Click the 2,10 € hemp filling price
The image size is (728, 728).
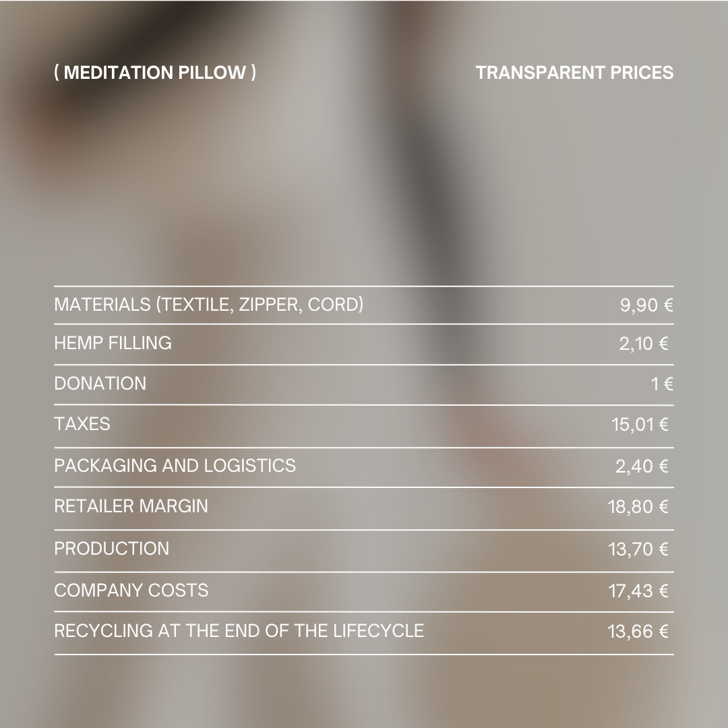coord(644,344)
